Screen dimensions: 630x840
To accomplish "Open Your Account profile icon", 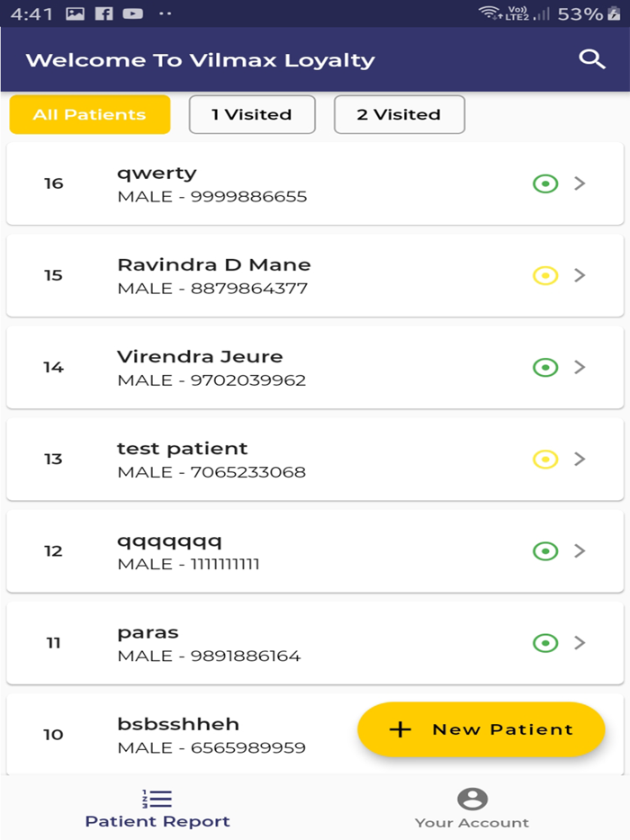I will tap(472, 799).
